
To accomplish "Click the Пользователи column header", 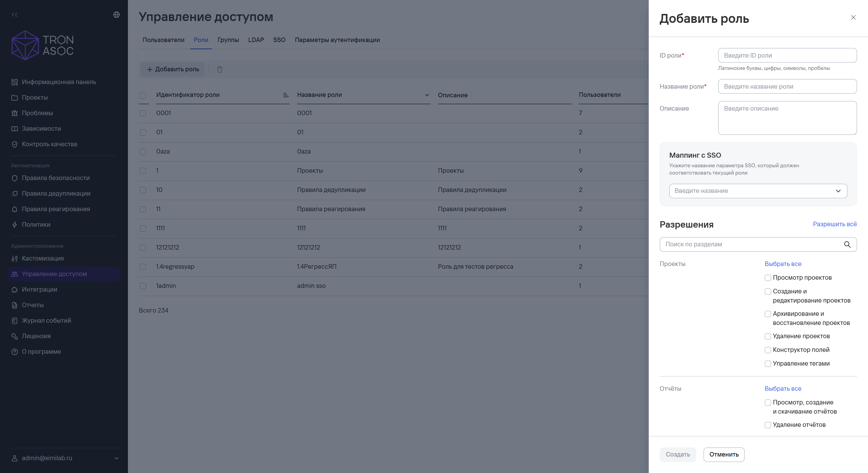I will tap(599, 95).
